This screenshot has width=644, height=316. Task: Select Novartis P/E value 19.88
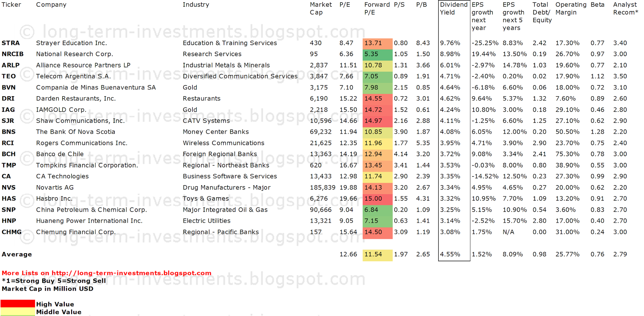coord(348,188)
